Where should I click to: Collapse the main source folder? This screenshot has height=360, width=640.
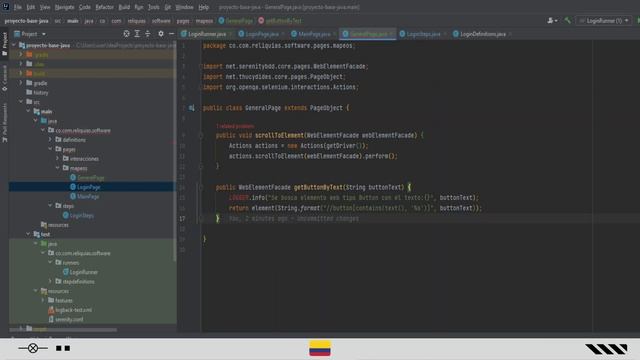[x=28, y=111]
